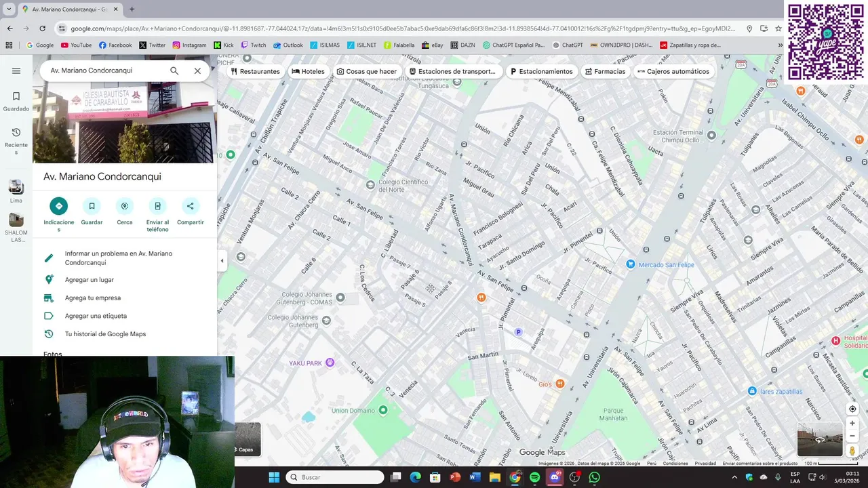Open the Capas layers thumbnail

click(x=248, y=439)
